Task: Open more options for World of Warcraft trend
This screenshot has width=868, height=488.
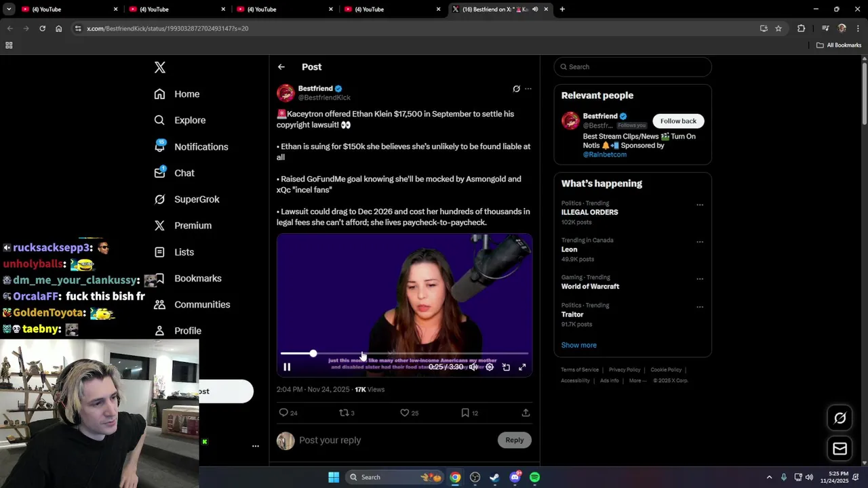Action: (700, 279)
